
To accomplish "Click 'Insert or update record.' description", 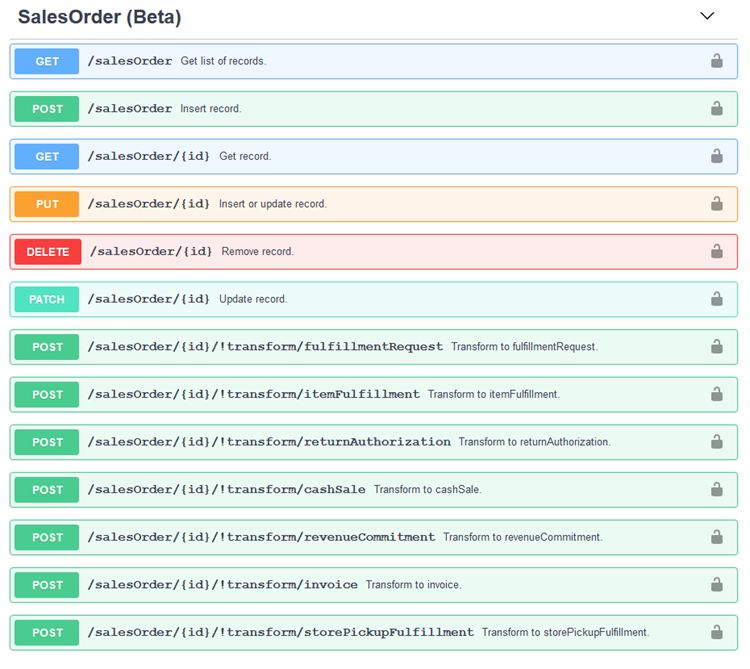I will tap(273, 204).
